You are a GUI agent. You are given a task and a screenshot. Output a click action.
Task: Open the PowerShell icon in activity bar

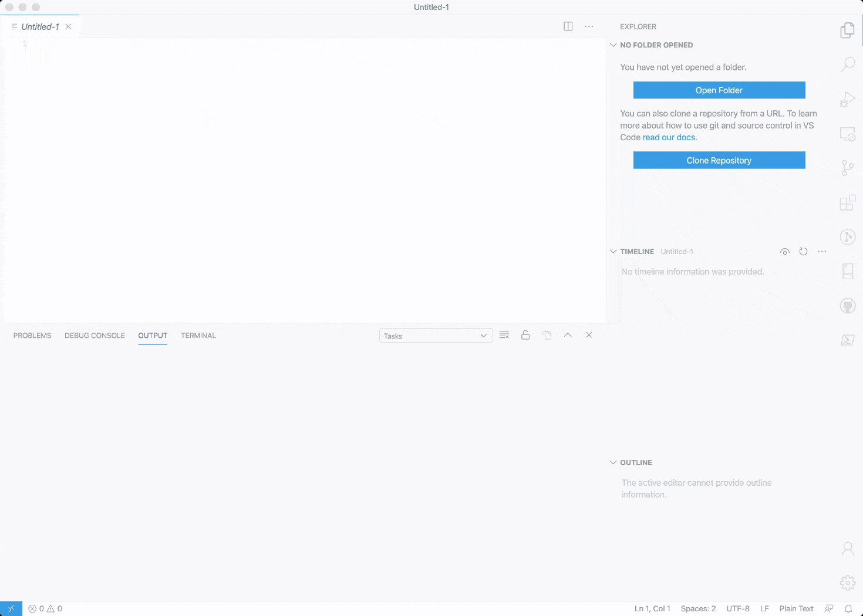coord(848,340)
